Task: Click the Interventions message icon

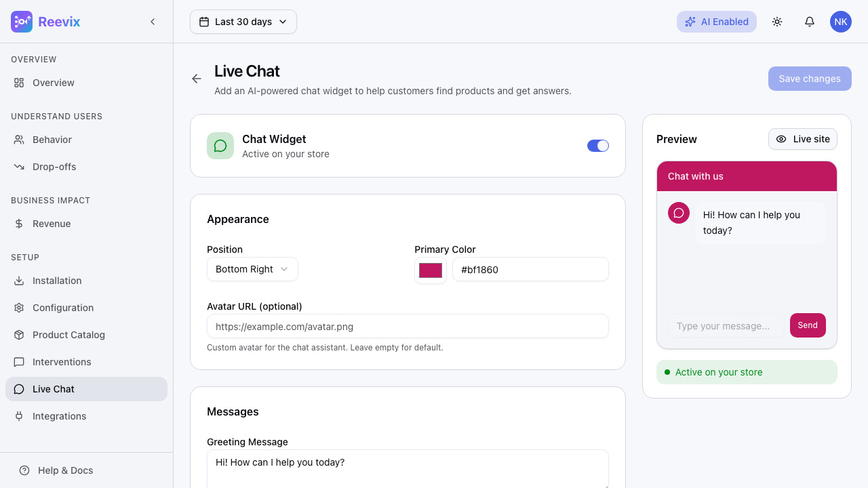Action: pos(19,362)
